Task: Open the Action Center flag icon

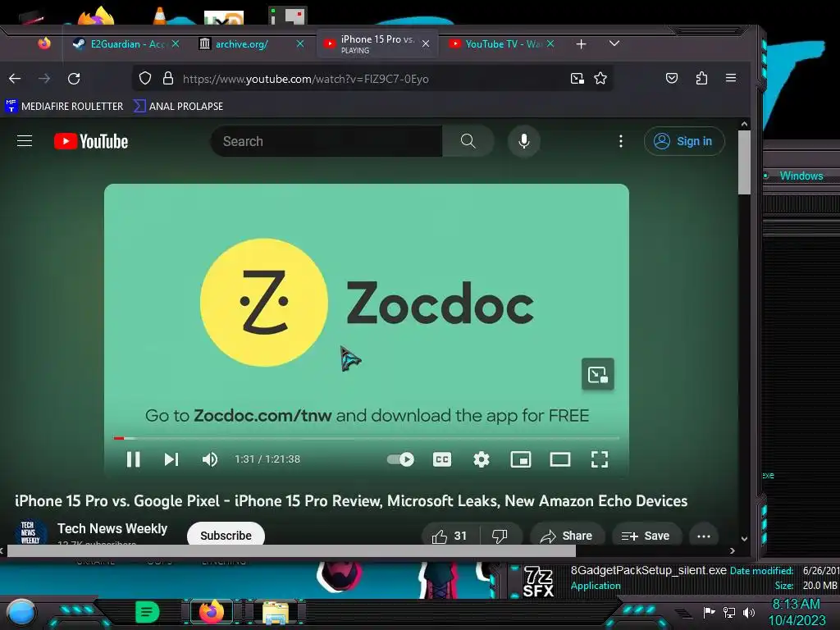Action: [x=710, y=612]
